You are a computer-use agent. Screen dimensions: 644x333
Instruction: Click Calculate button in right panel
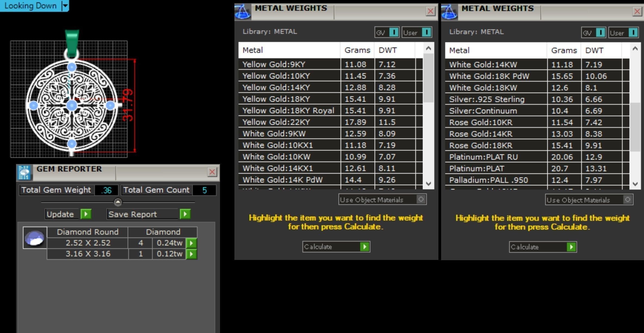pyautogui.click(x=543, y=247)
